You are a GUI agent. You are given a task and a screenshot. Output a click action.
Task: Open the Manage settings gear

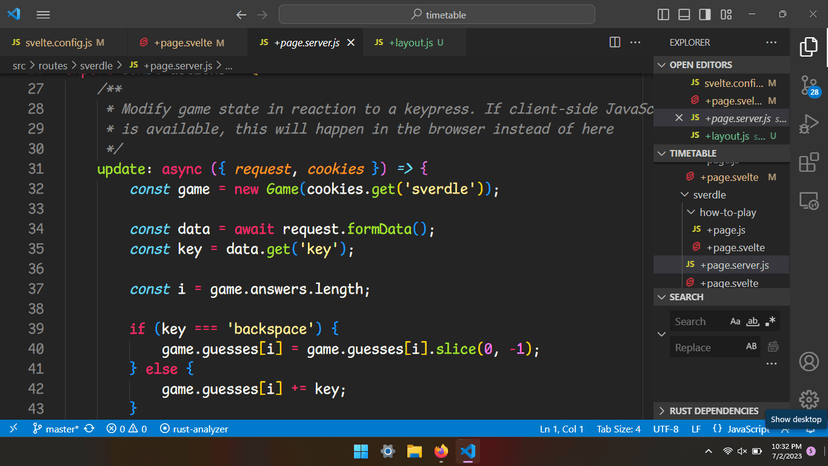808,399
